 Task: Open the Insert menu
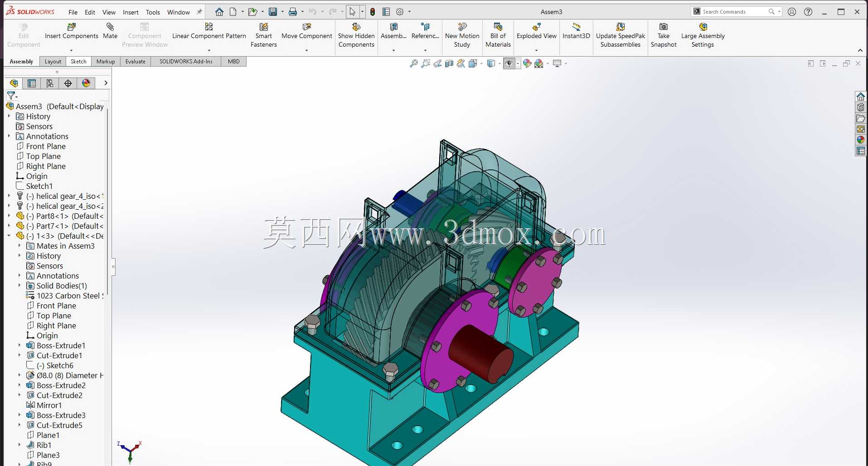pyautogui.click(x=131, y=12)
